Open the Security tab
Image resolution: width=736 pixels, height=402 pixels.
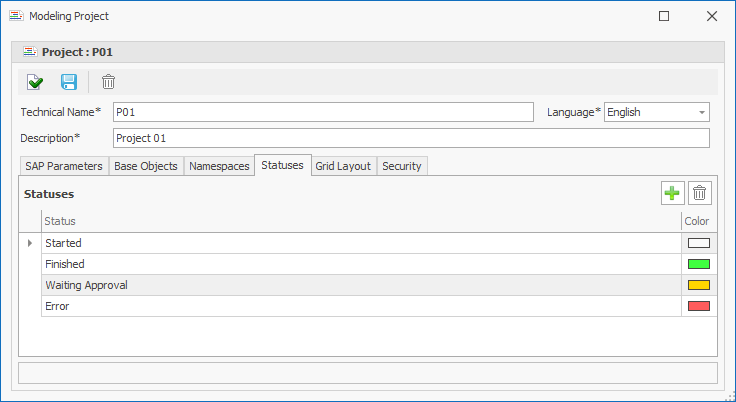coord(402,166)
